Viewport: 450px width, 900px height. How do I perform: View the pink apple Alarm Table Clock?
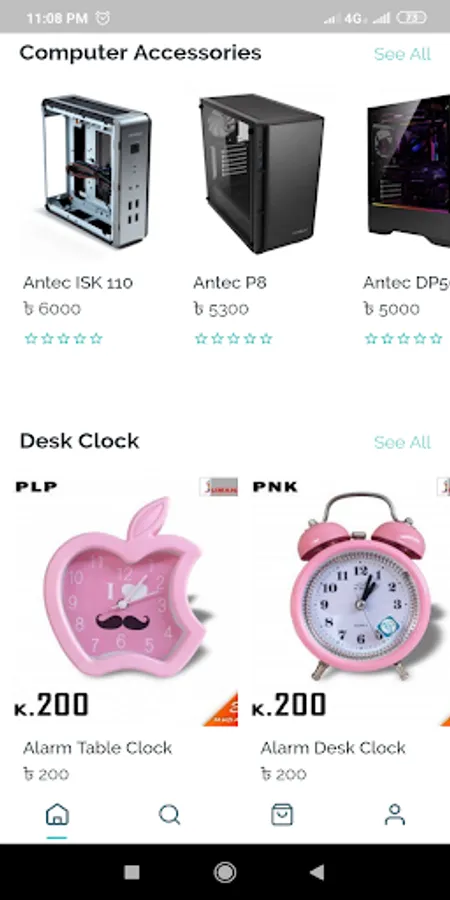coord(126,600)
